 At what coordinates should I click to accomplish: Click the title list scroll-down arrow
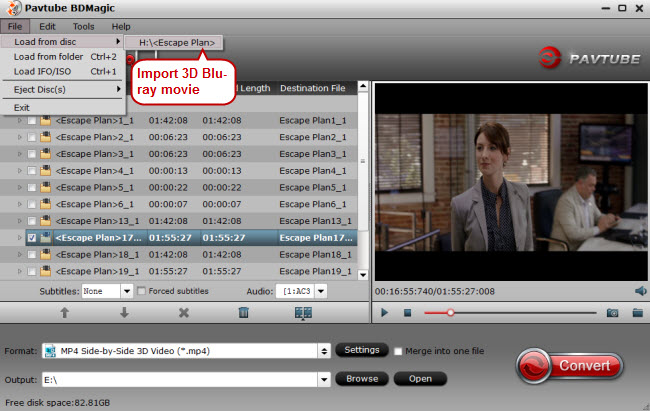pyautogui.click(x=363, y=275)
